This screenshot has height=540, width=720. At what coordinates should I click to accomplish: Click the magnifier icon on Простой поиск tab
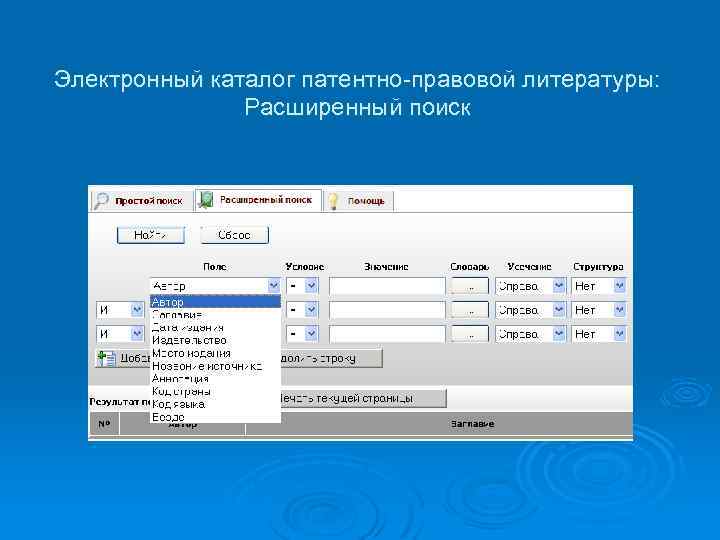[101, 201]
